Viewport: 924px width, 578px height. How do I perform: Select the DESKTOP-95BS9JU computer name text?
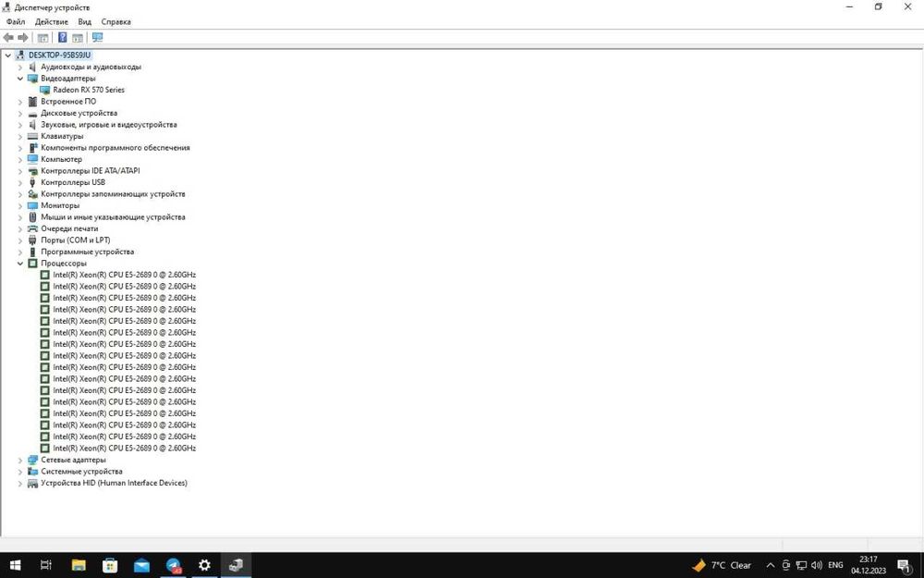pos(59,55)
